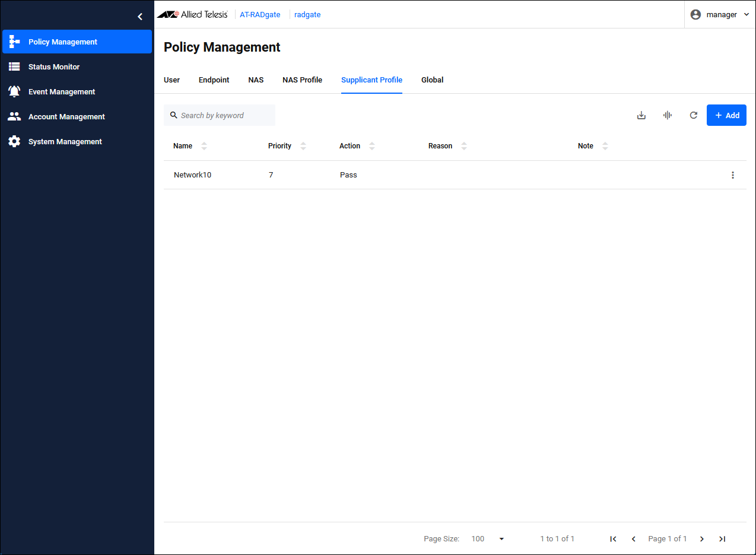Image resolution: width=756 pixels, height=555 pixels.
Task: Go to the previous page
Action: coord(633,539)
